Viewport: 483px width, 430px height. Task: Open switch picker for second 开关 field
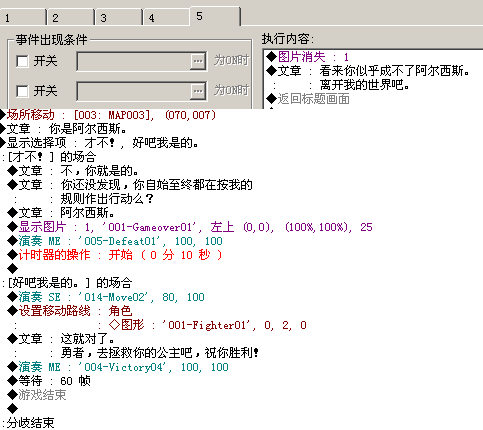[198, 91]
